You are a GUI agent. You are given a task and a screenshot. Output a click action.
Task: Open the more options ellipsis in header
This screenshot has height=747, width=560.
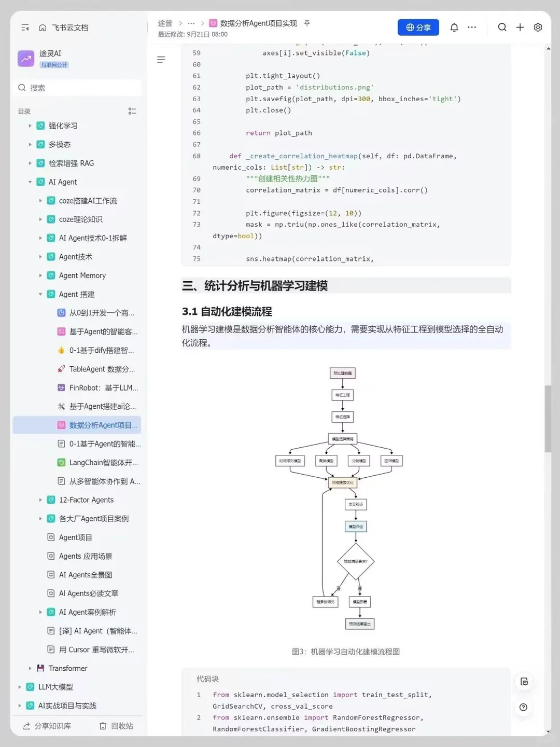472,27
